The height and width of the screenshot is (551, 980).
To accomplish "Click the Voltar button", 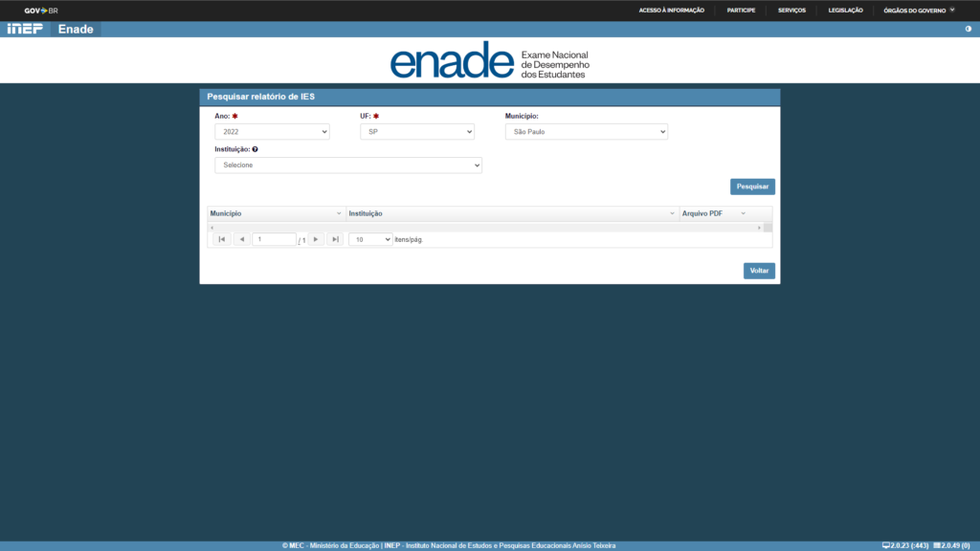I will coord(759,271).
